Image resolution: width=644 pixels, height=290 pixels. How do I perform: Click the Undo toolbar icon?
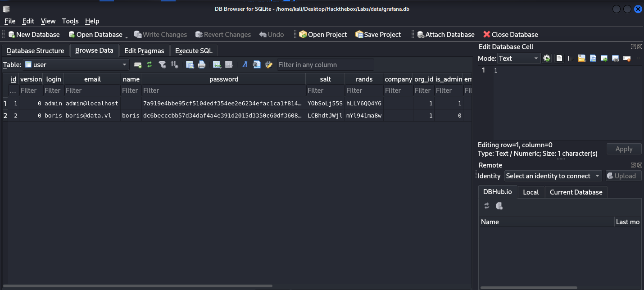pyautogui.click(x=263, y=35)
